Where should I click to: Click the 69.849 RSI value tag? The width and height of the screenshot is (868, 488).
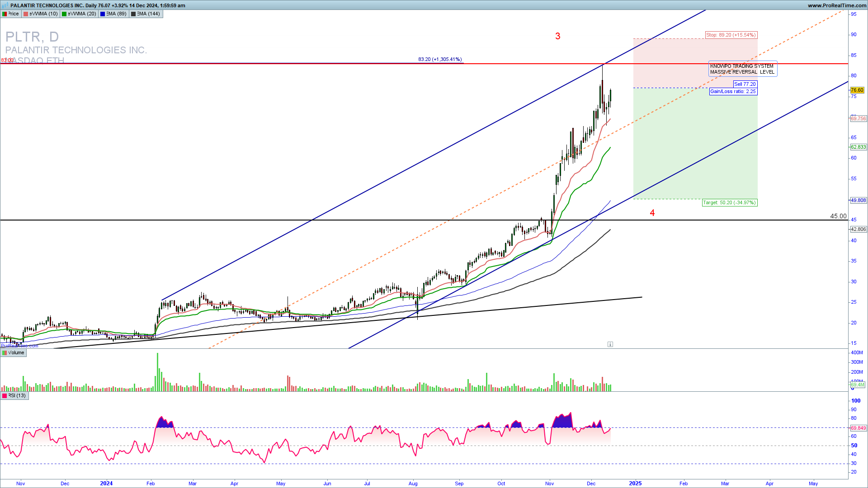point(858,428)
